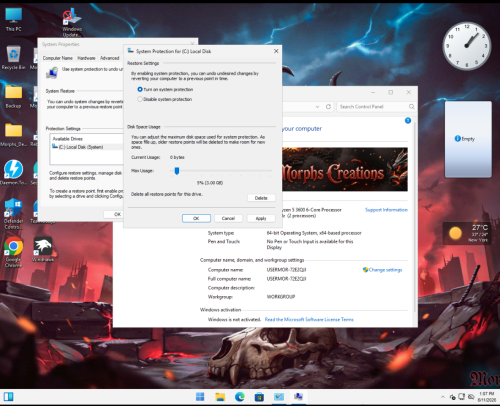The height and width of the screenshot is (406, 500).
Task: Open the Recycle Bin icon
Action: click(13, 58)
